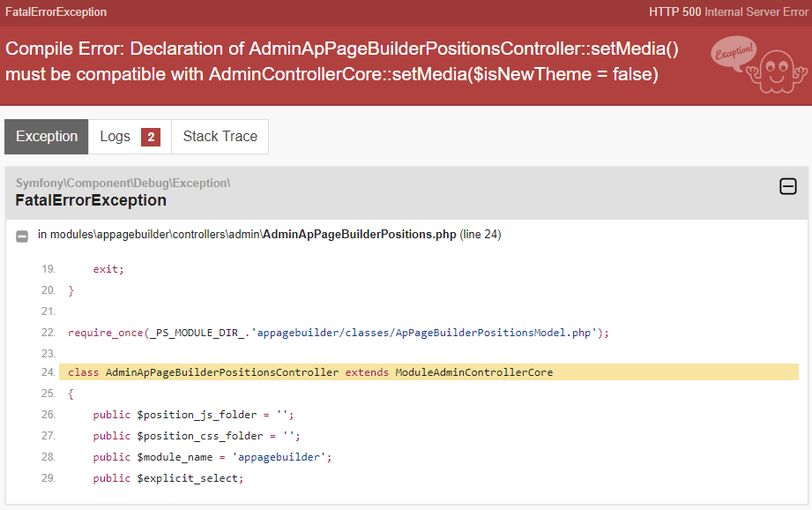
Task: Click the red Logs count badge
Action: tap(151, 137)
